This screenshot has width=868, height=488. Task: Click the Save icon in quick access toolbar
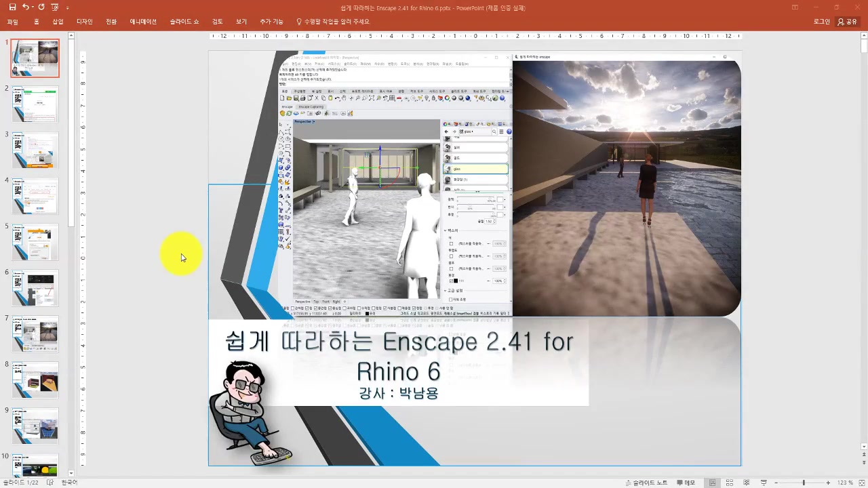[12, 7]
